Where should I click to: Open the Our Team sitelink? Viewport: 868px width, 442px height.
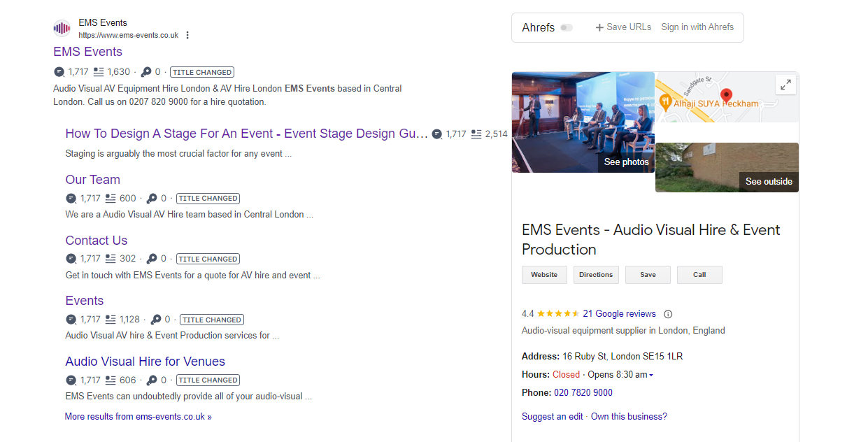[x=93, y=180]
